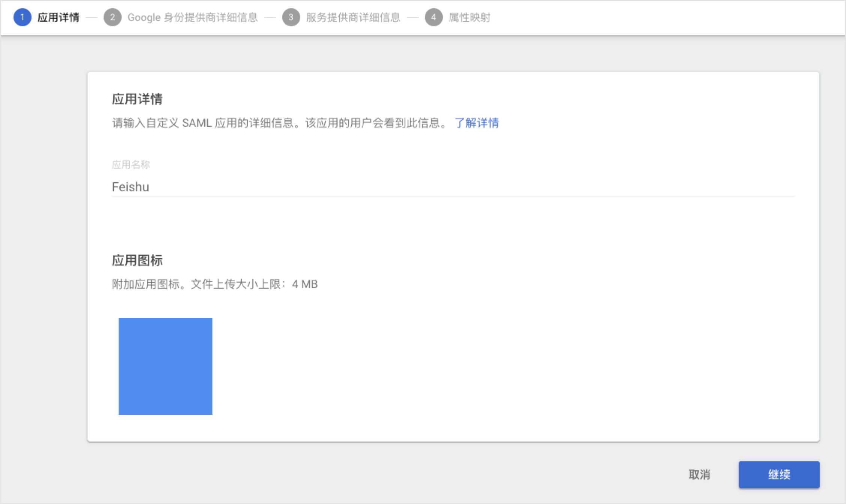
Task: Select step 4 circle for 属性映射
Action: tap(434, 17)
